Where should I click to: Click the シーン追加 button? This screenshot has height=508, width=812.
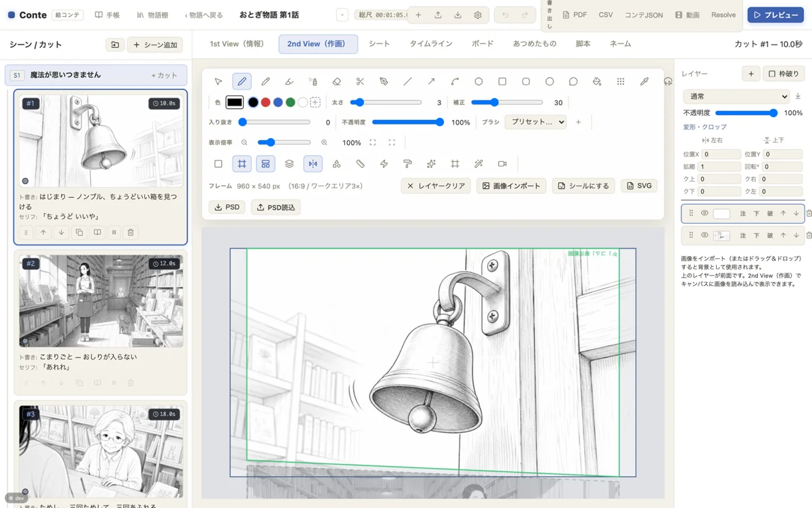(155, 45)
